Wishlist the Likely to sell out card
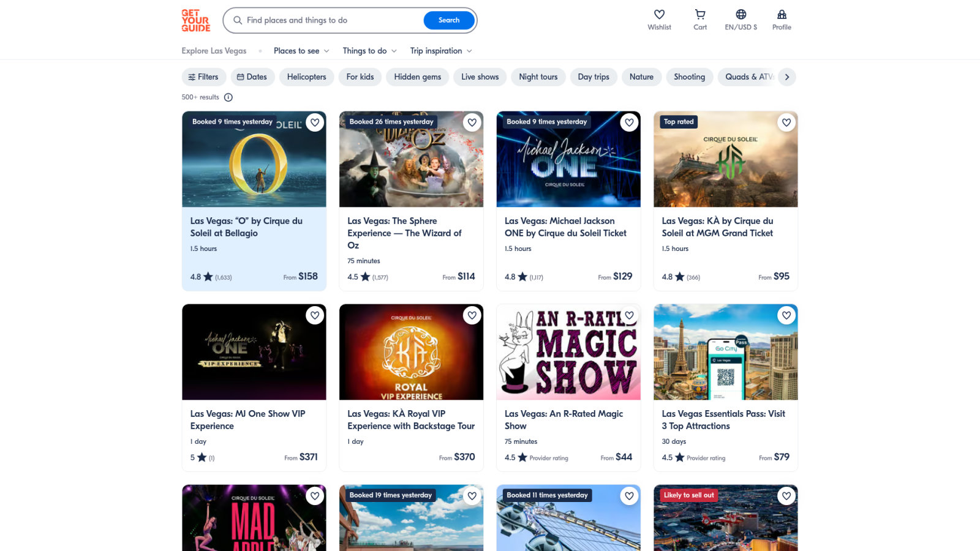 point(786,496)
